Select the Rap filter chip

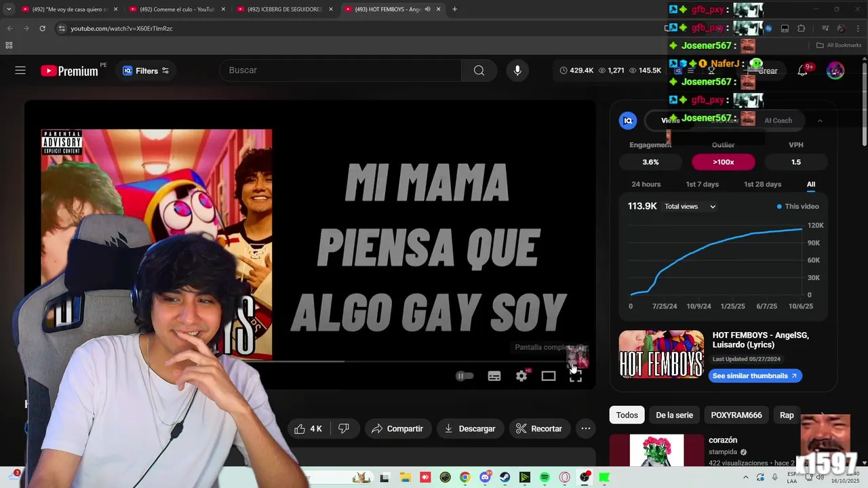click(x=787, y=415)
